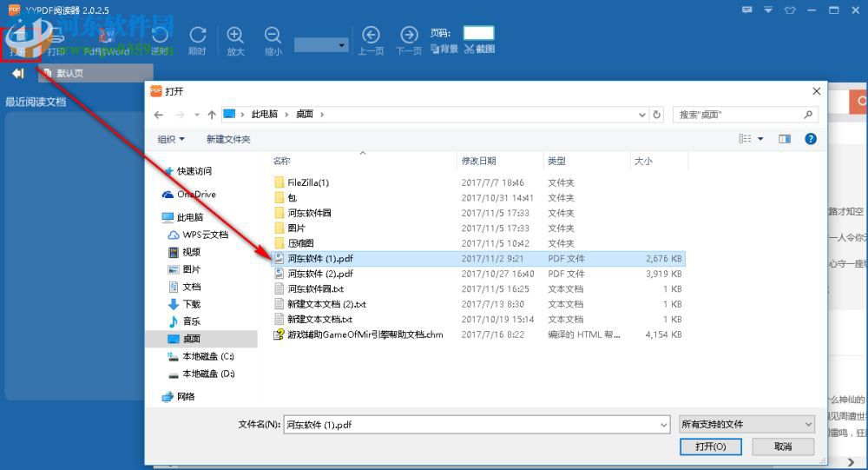Sort by the 类型 column header
Image resolution: width=868 pixels, height=470 pixels.
(x=556, y=161)
